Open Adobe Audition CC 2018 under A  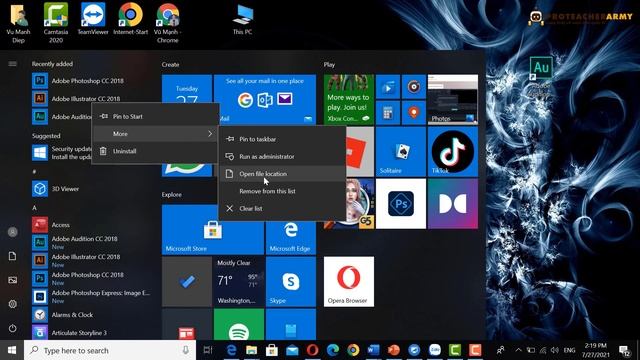[x=75, y=242]
